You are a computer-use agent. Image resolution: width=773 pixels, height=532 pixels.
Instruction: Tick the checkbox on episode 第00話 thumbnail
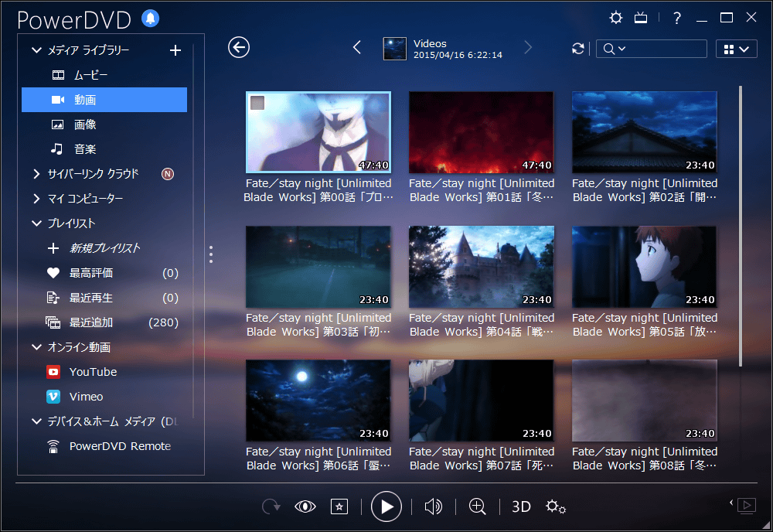point(257,103)
